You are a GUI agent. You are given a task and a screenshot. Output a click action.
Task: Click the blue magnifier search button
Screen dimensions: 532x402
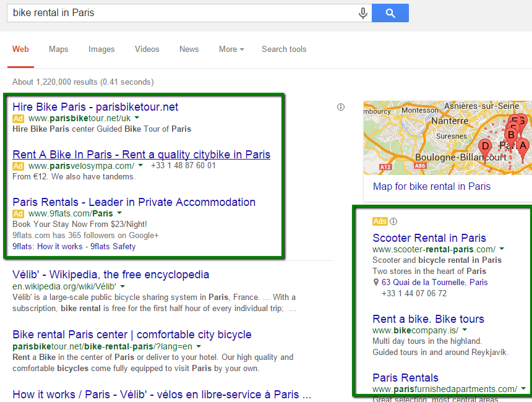point(390,13)
